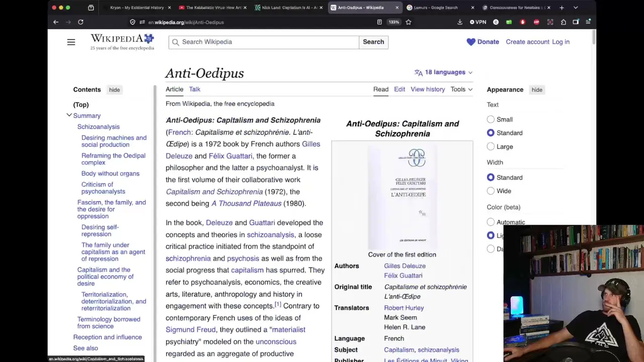
Task: Click the browser forward arrow
Action: point(68,22)
